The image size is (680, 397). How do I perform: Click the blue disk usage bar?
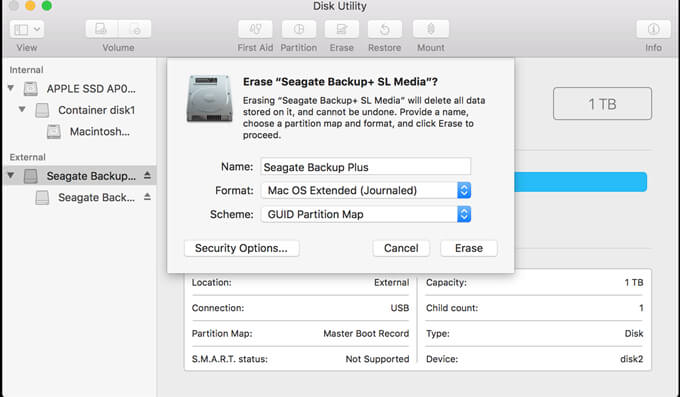point(580,182)
